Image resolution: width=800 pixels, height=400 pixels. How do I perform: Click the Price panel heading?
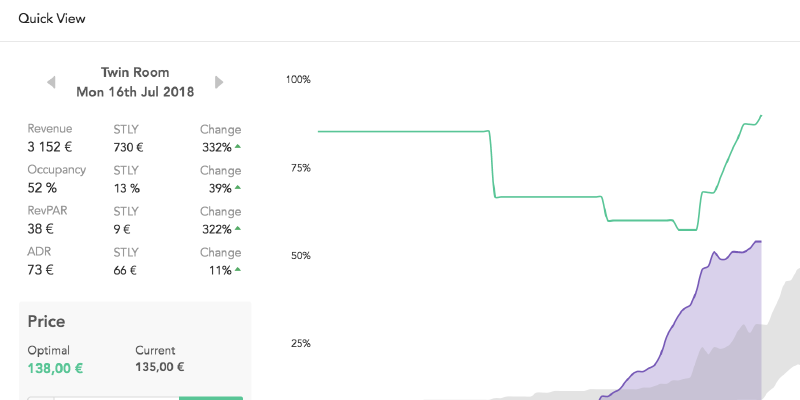point(46,322)
